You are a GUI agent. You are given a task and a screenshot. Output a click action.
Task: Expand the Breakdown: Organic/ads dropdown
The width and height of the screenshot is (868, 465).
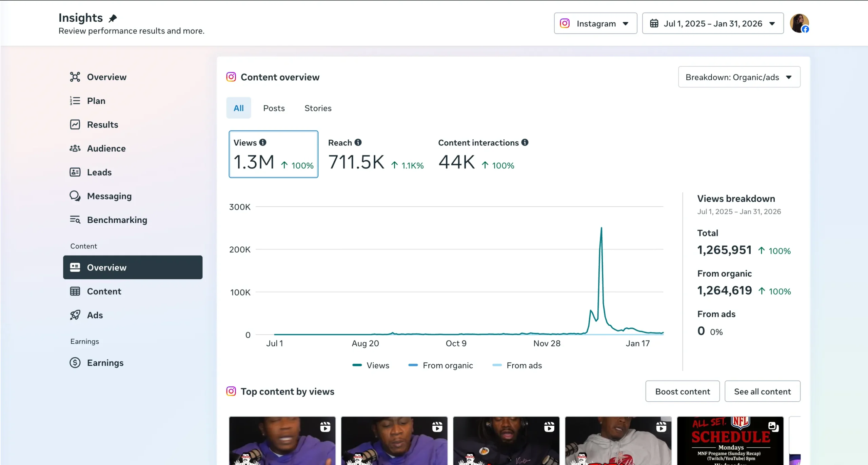[x=739, y=77]
